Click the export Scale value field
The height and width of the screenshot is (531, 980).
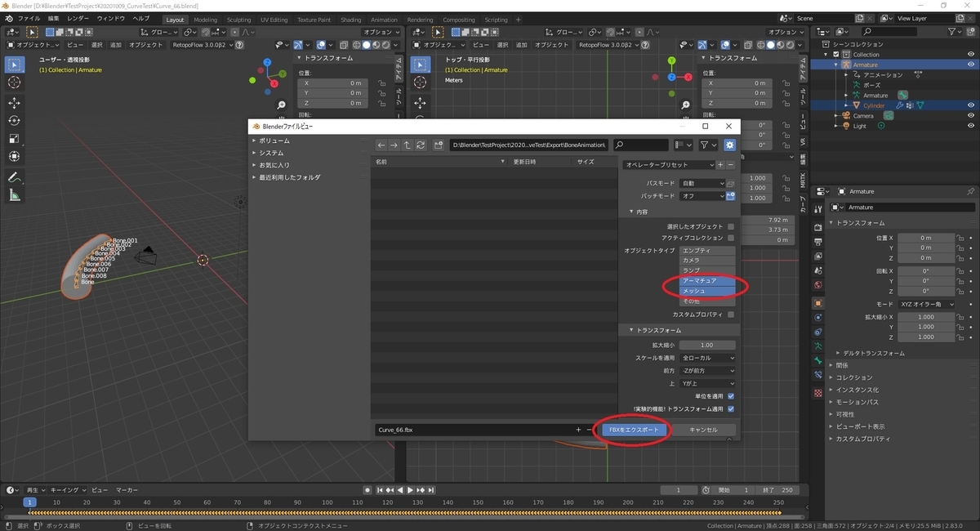[707, 345]
